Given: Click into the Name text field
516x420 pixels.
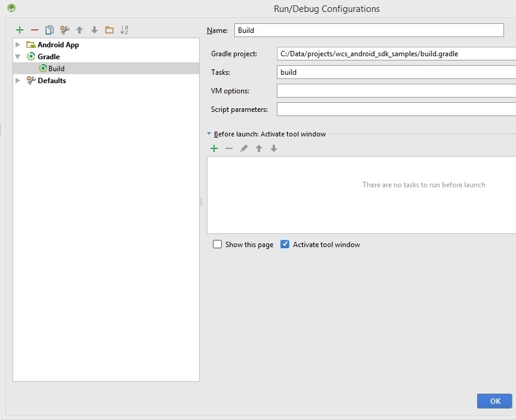Looking at the screenshot, I should click(x=369, y=31).
